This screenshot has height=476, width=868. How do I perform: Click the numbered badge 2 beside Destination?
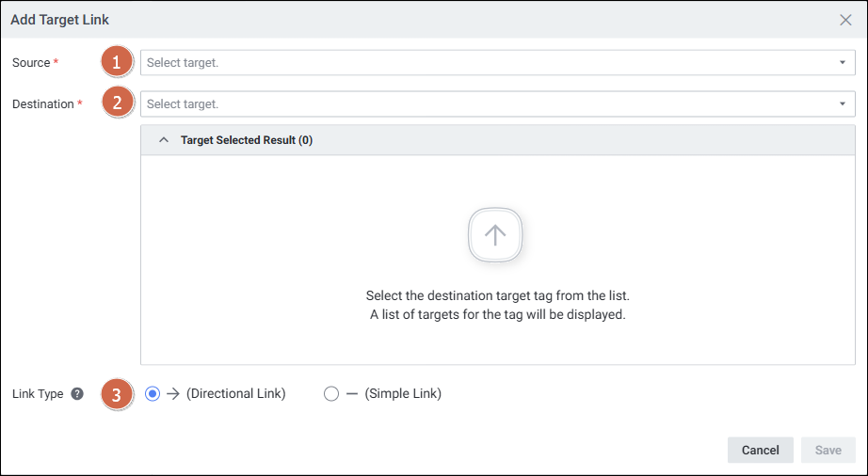tap(117, 103)
